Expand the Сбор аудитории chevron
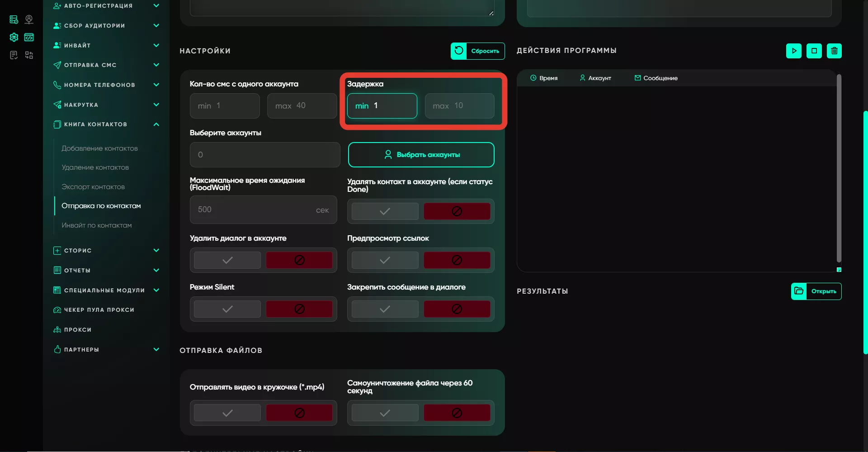 click(156, 26)
